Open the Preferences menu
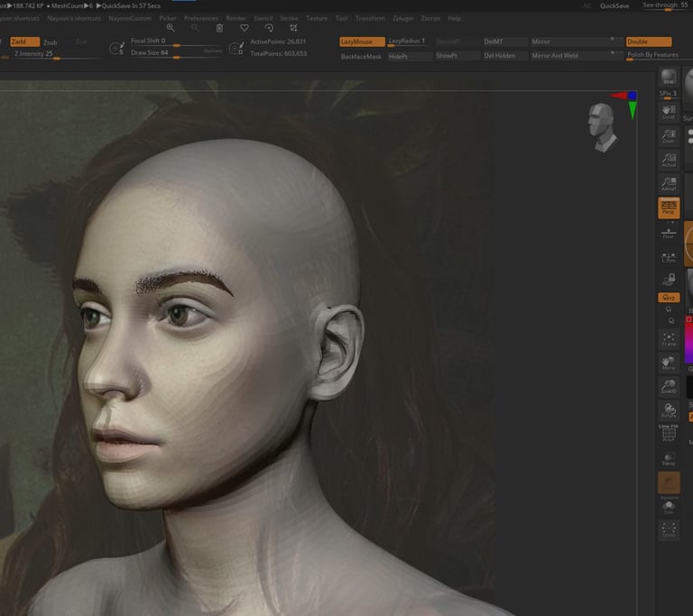Viewport: 693px width, 616px height. [x=201, y=18]
